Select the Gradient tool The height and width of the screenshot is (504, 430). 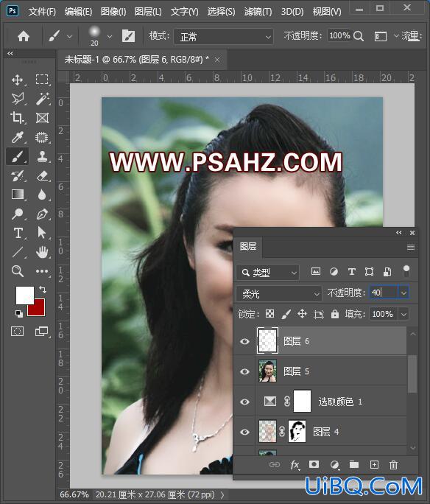coord(17,195)
